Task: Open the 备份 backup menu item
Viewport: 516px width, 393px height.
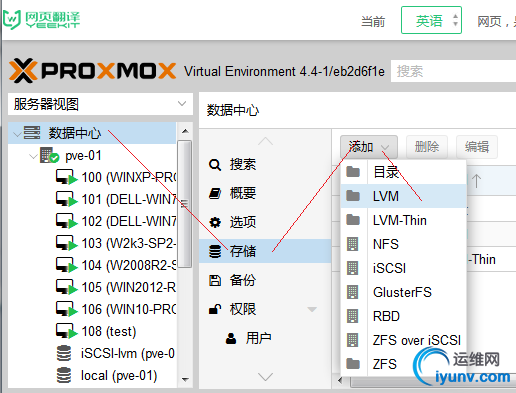Action: [x=265, y=280]
